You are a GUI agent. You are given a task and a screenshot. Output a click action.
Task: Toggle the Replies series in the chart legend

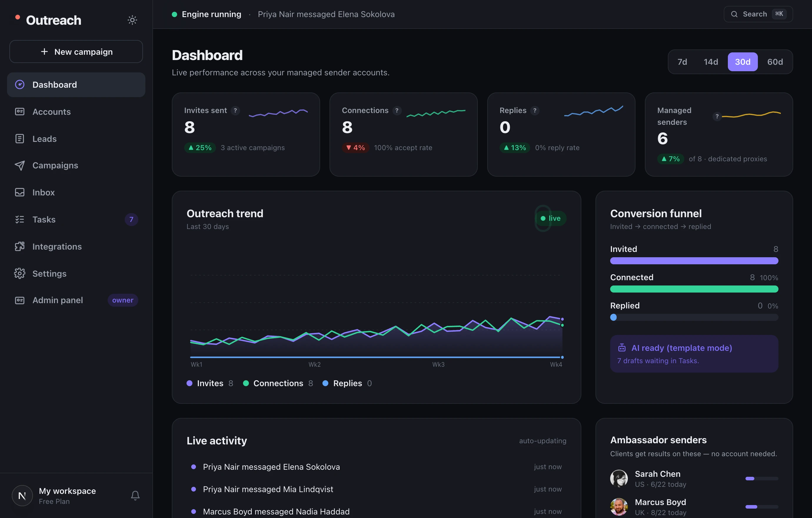pos(347,383)
